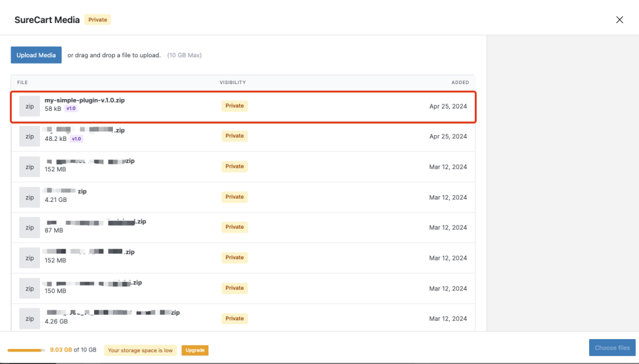639x364 pixels.
Task: Click zip icon of the 4.21 GB file
Action: (29, 197)
